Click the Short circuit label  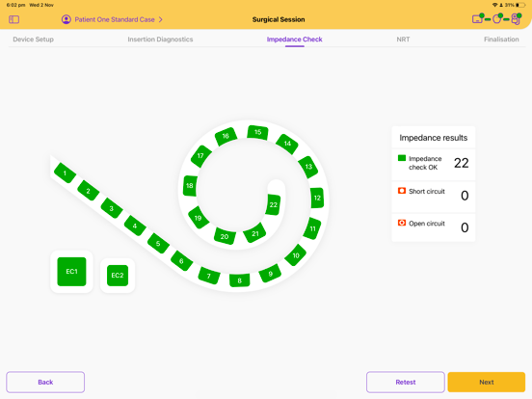tap(427, 192)
